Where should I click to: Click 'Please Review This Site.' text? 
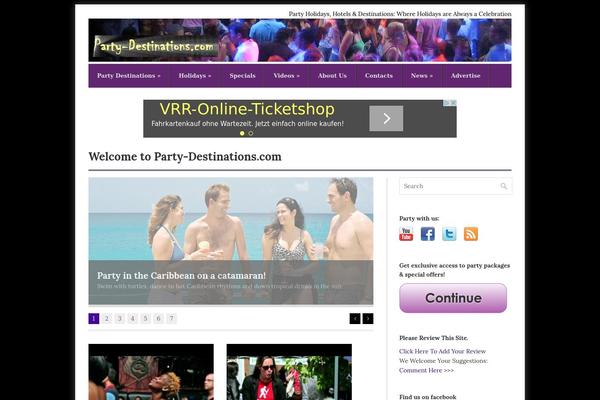[x=434, y=338]
